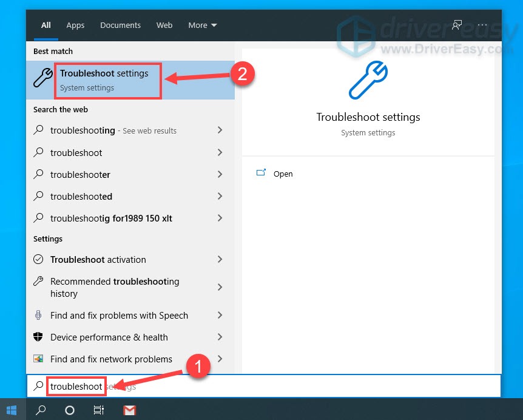This screenshot has height=420, width=523.
Task: Click the Windows Start button
Action: (12, 410)
